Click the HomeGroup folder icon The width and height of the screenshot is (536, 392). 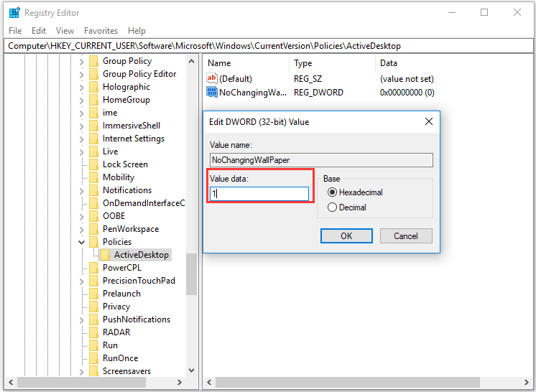(93, 100)
